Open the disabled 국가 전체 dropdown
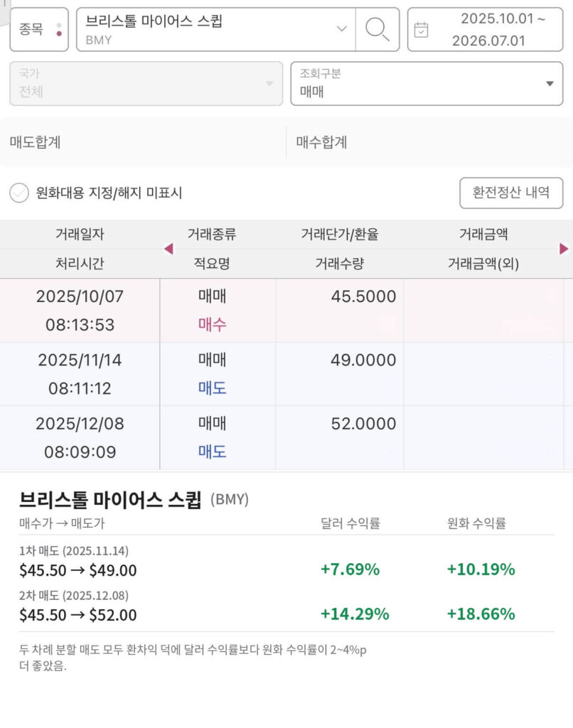The width and height of the screenshot is (573, 728). (146, 84)
